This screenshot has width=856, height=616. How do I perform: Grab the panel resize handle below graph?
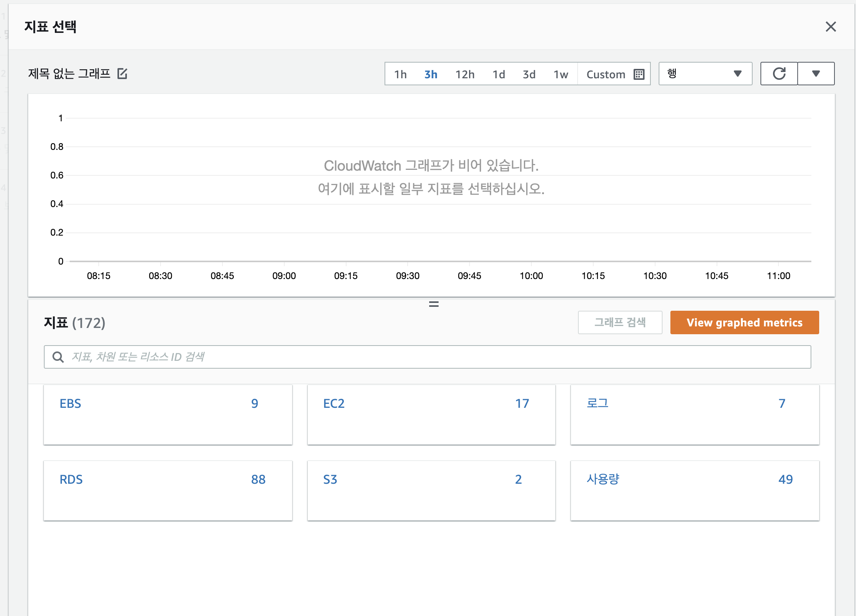pyautogui.click(x=433, y=304)
